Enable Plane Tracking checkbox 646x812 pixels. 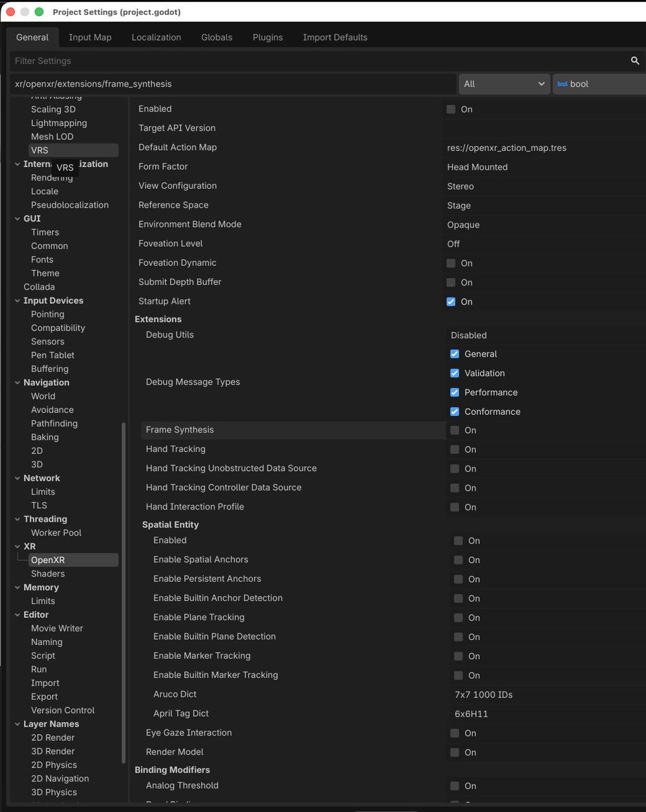458,618
